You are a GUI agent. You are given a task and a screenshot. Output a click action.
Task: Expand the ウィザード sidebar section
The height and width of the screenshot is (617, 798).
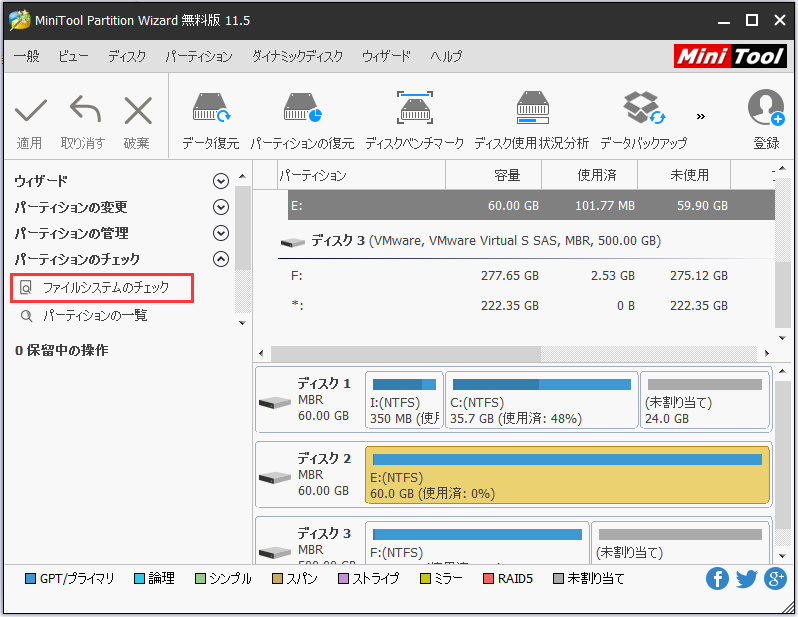click(221, 181)
